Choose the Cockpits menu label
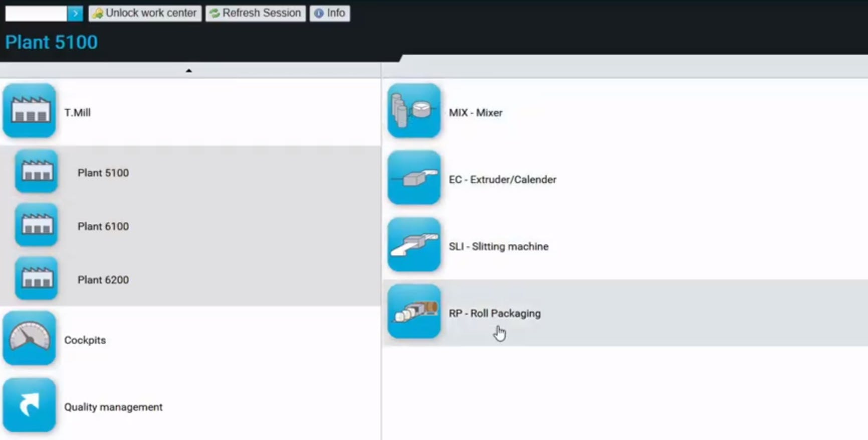Image resolution: width=868 pixels, height=440 pixels. tap(85, 340)
